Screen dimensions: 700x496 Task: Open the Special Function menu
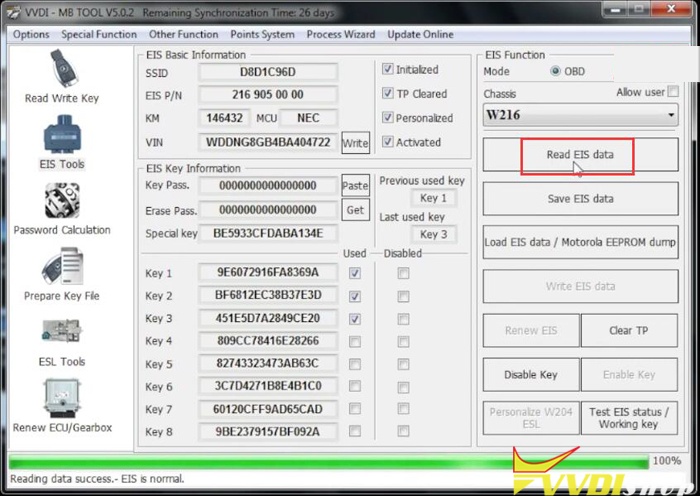click(x=99, y=34)
